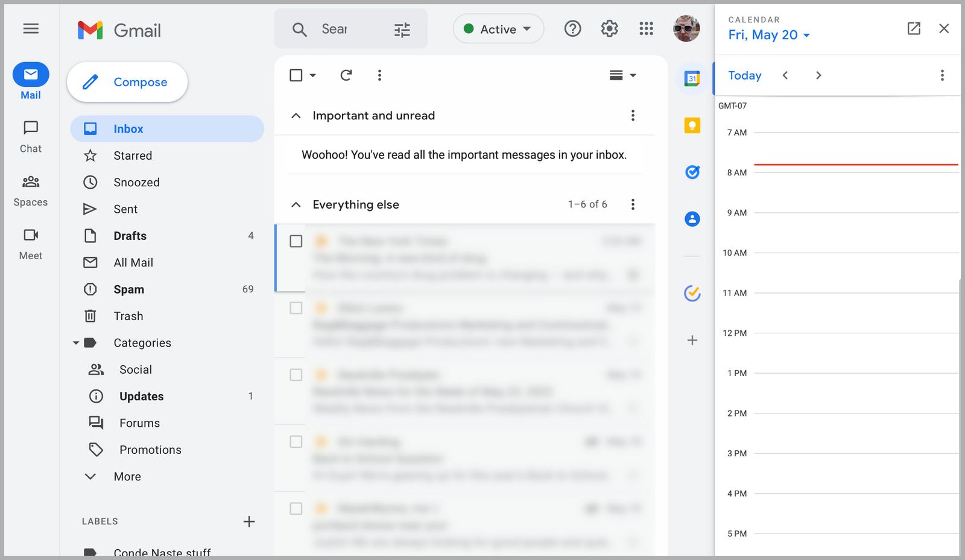
Task: Open the Trash folder
Action: pyautogui.click(x=167, y=316)
